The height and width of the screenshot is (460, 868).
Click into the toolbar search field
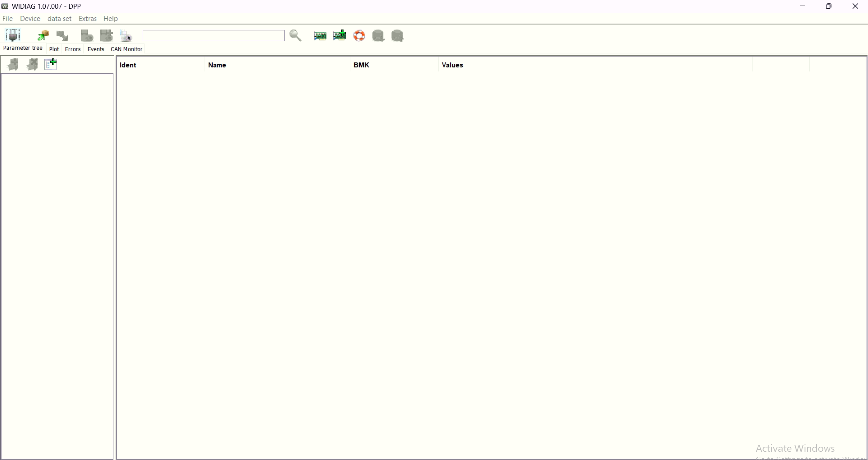pos(214,36)
